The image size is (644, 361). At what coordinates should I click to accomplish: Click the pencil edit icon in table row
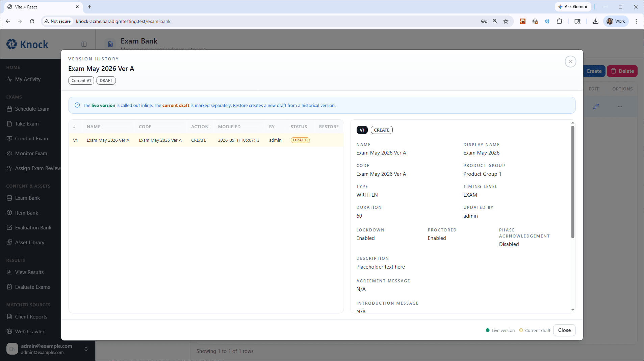click(x=596, y=107)
